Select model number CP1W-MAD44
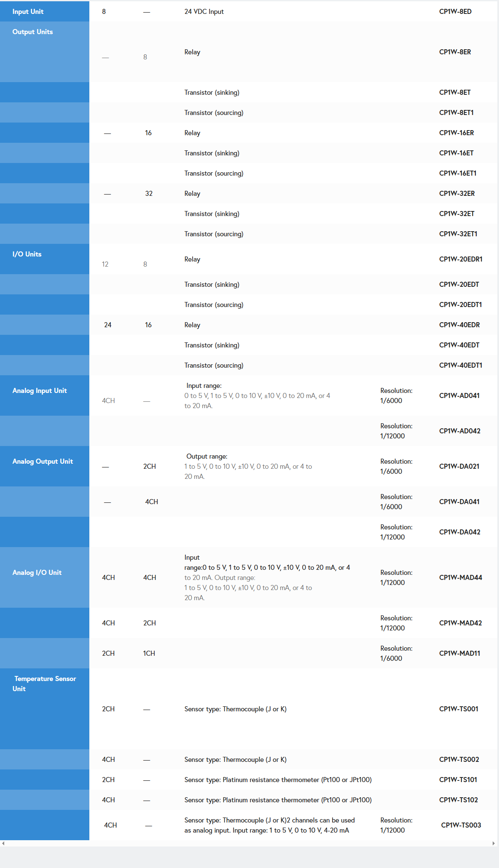 coord(461,577)
